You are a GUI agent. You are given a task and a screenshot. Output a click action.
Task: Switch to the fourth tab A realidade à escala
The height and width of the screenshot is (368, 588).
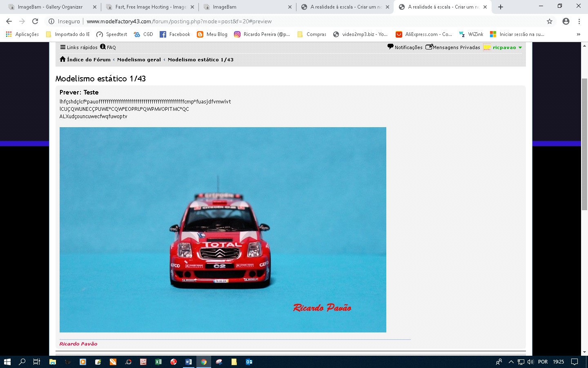pos(346,7)
